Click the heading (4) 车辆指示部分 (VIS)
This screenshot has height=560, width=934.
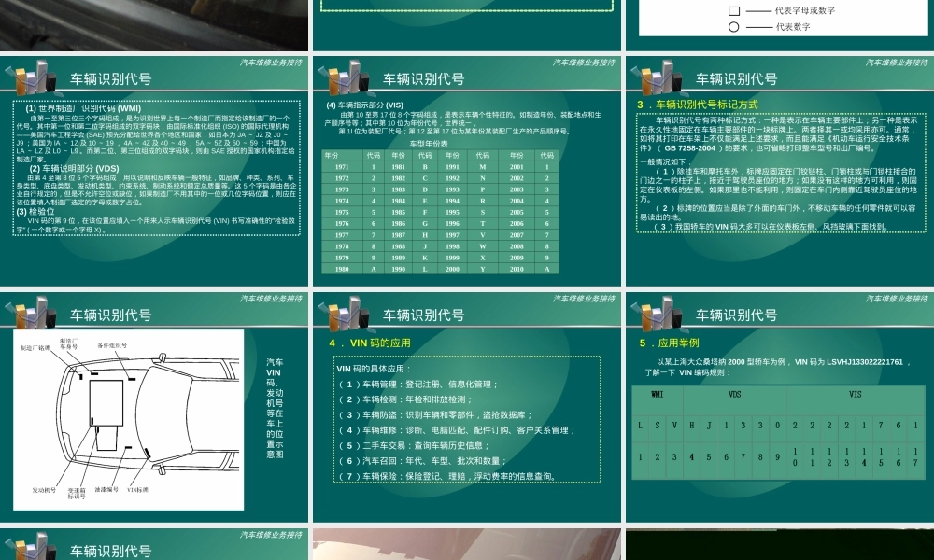[364, 105]
